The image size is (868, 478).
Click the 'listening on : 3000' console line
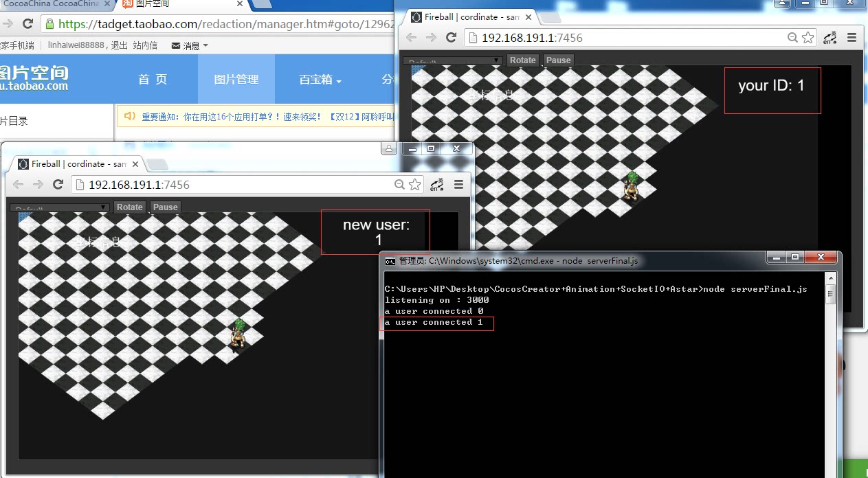coord(436,300)
